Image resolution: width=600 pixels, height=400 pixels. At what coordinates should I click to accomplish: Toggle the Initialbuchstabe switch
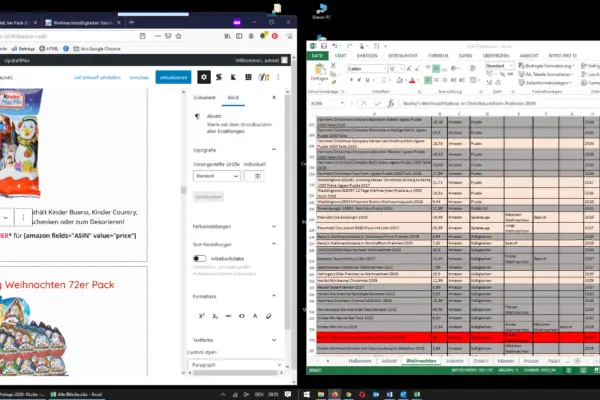click(199, 258)
